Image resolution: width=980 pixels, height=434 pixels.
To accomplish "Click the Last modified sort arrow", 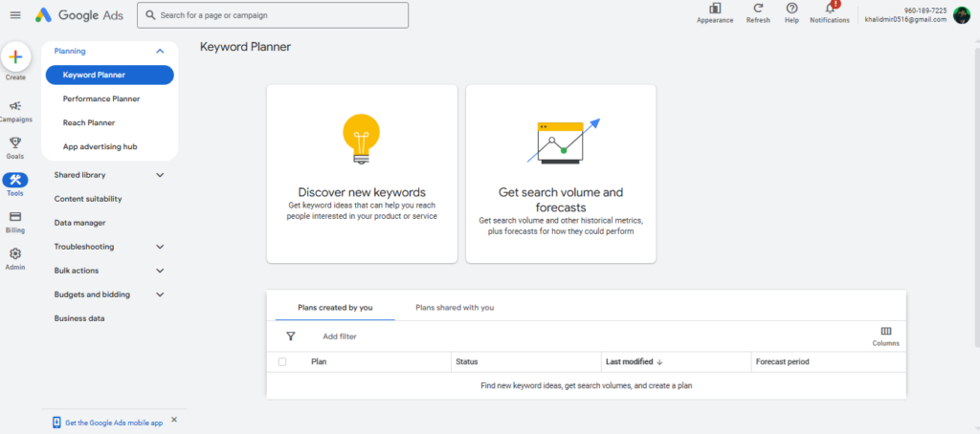I will pyautogui.click(x=659, y=362).
